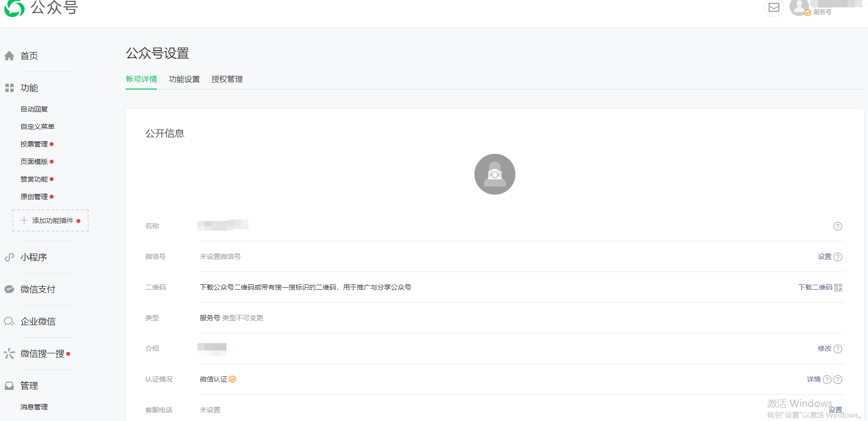868x421 pixels.
Task: Click the 下载二维码 link
Action: (x=815, y=287)
